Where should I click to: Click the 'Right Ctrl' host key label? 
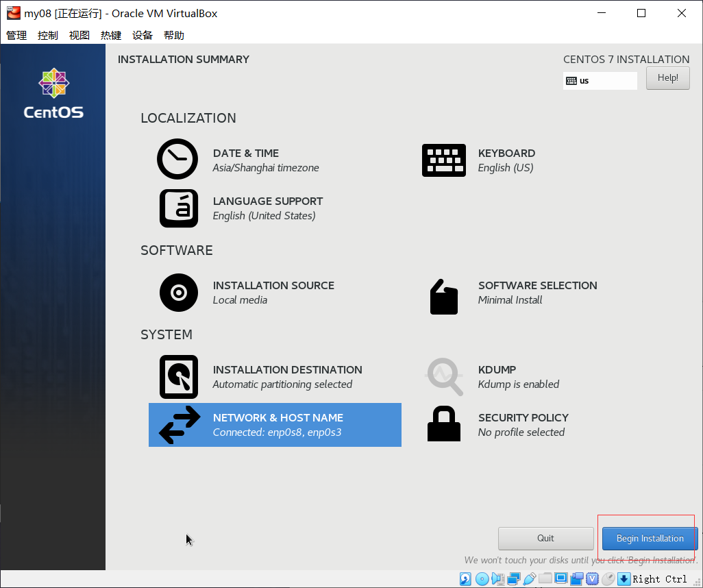coord(660,579)
